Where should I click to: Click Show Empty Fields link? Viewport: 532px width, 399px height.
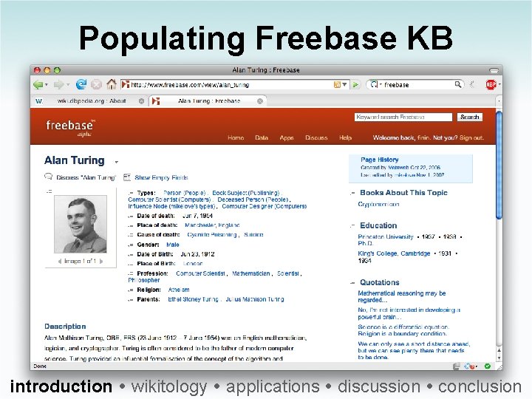(x=161, y=177)
